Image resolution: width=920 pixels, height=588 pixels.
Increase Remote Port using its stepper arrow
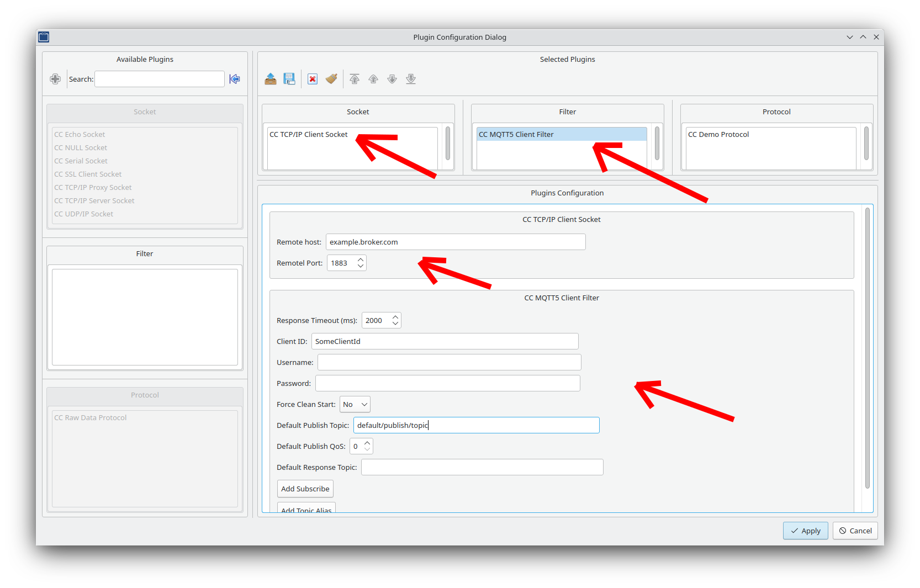[x=361, y=259]
